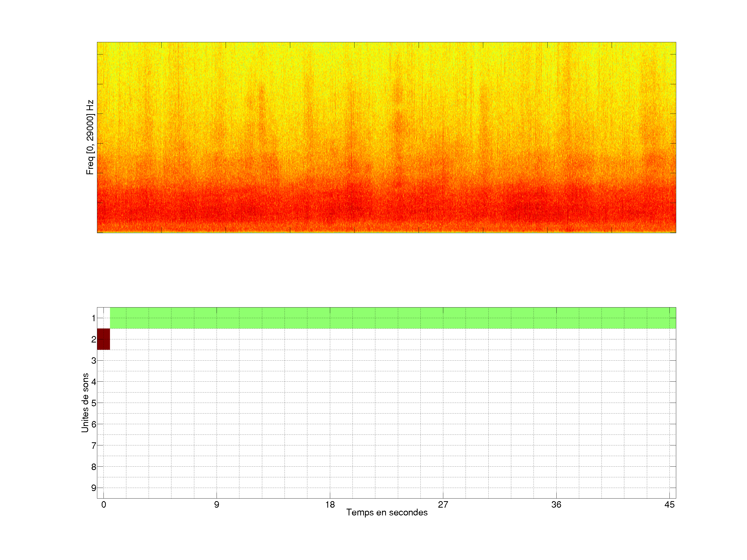Click sound unit label 3
The width and height of the screenshot is (747, 560).
pyautogui.click(x=94, y=361)
